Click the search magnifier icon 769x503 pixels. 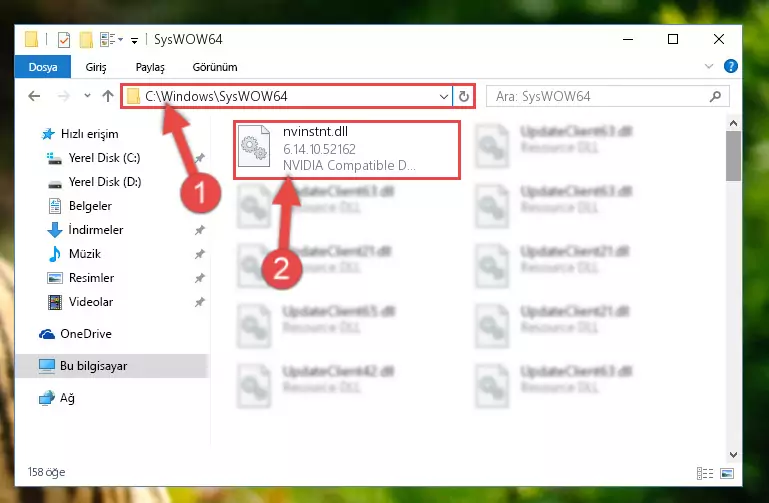point(715,96)
